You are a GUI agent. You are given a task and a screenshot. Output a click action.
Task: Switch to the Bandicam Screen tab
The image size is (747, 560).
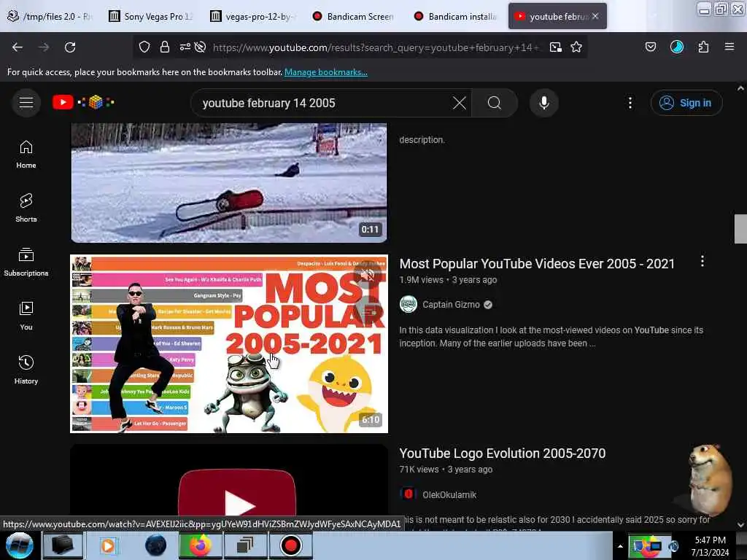(x=354, y=16)
